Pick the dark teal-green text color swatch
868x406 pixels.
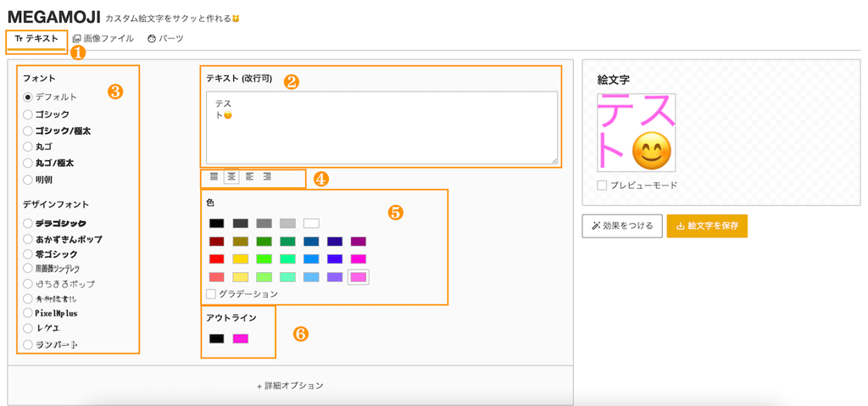[x=288, y=242]
